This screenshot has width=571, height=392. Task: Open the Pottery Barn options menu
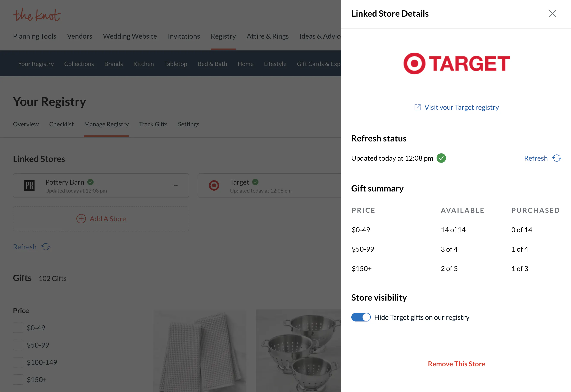[175, 185]
